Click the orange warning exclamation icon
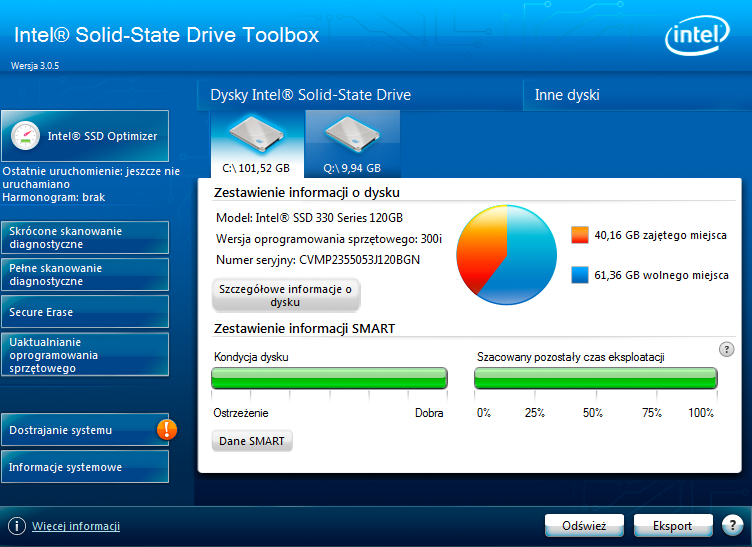752x547 pixels. click(x=167, y=430)
